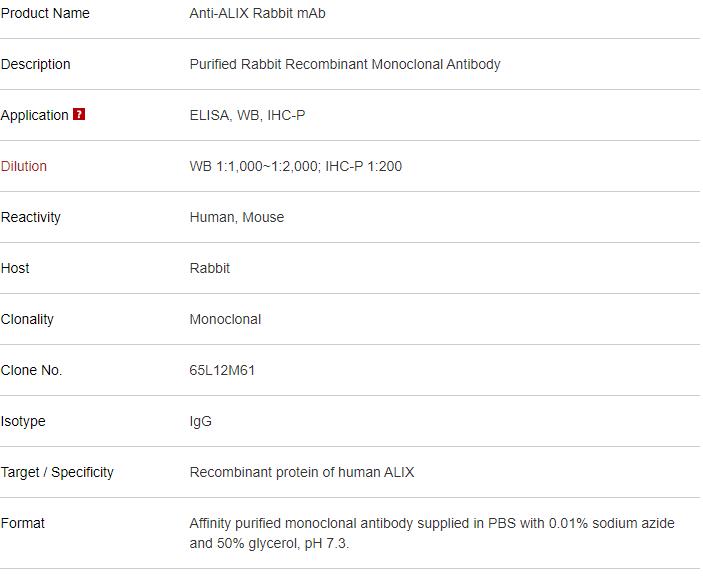Click the Application row label
This screenshot has height=582, width=703.
(35, 115)
